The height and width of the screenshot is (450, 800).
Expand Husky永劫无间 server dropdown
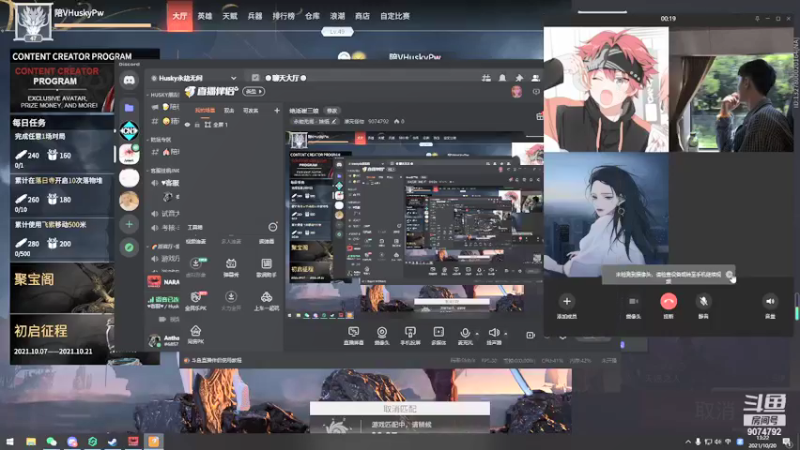coord(233,78)
